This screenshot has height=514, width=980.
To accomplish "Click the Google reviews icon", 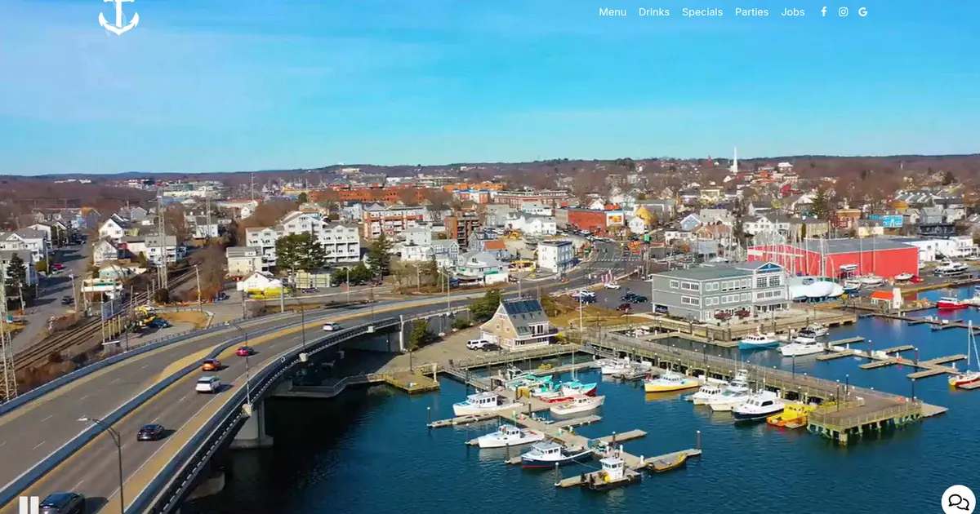I will (862, 12).
